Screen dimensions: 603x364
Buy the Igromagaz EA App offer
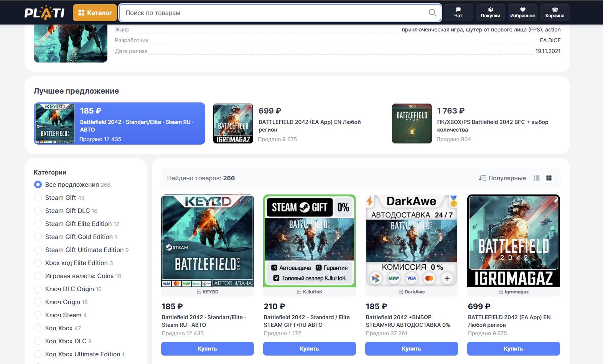pos(514,349)
